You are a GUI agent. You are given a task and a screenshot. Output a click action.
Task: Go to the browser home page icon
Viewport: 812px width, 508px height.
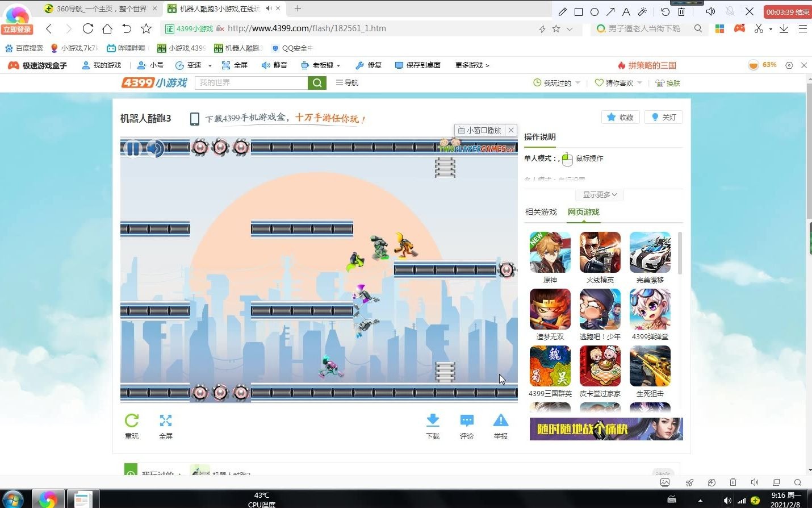point(107,28)
